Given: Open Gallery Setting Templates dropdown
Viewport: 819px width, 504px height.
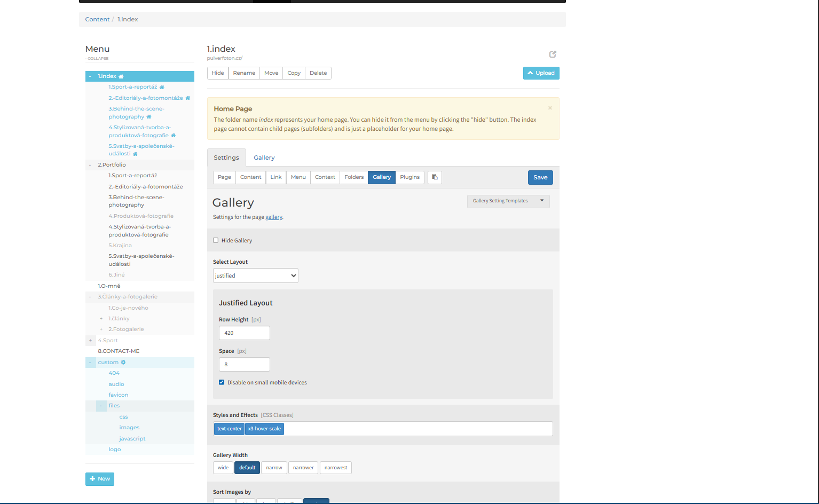Looking at the screenshot, I should coord(508,201).
